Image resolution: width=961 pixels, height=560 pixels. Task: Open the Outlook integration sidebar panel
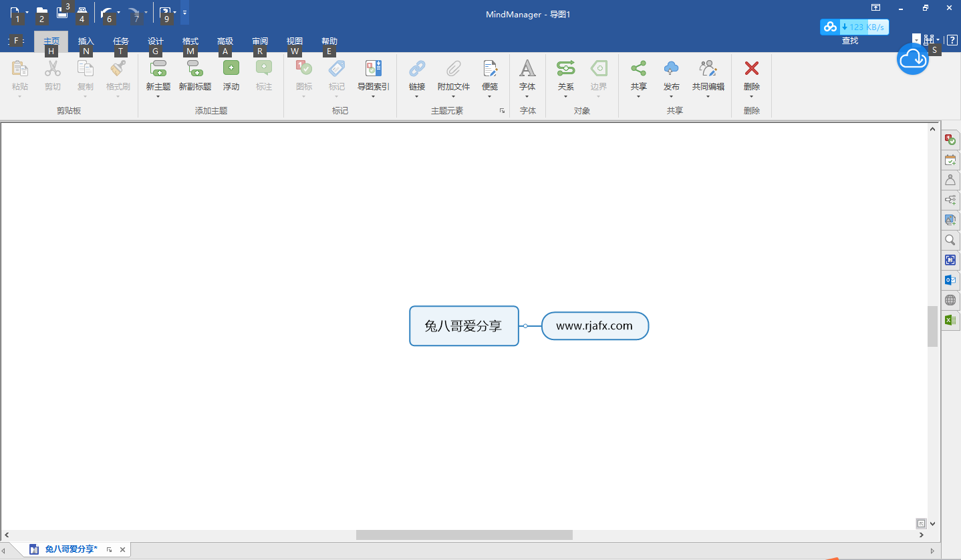pyautogui.click(x=950, y=280)
